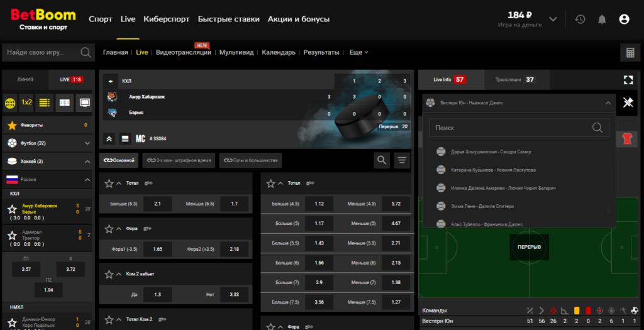The height and width of the screenshot is (330, 644).
Task: Click the pin icon in Live Info panel
Action: 628,102
